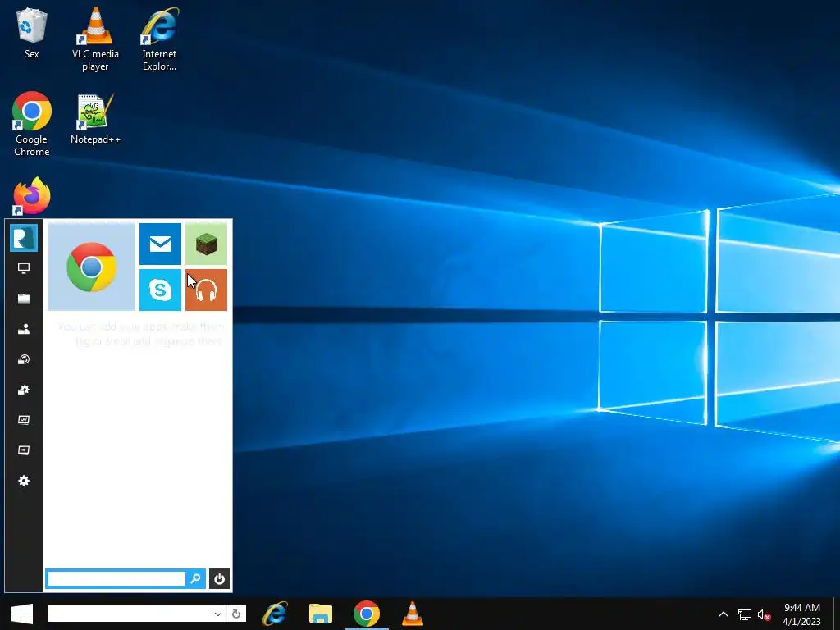Launch the Minecraft block tile
Viewport: 840px width, 630px height.
coord(206,244)
